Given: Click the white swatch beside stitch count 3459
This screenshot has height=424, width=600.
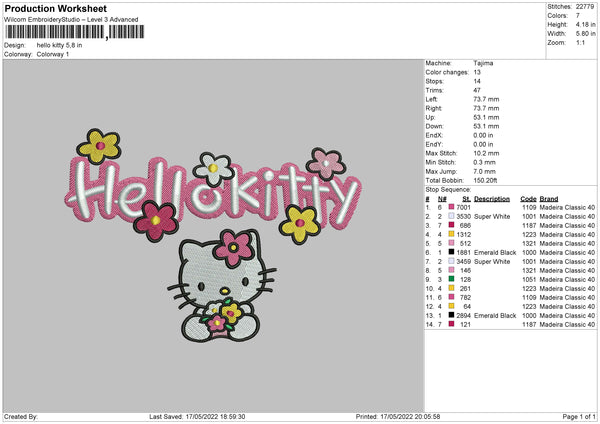Looking at the screenshot, I should click(x=451, y=261).
